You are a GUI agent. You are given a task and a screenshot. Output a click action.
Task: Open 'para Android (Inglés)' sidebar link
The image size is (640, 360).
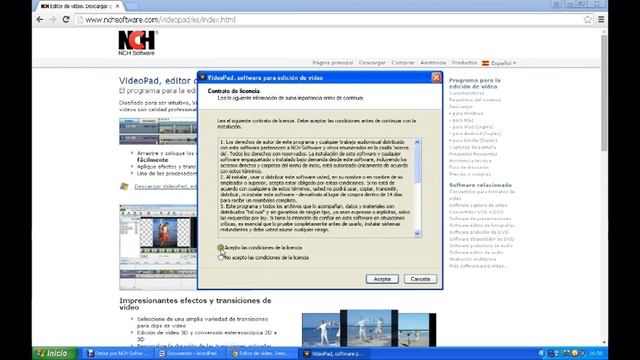(475, 133)
